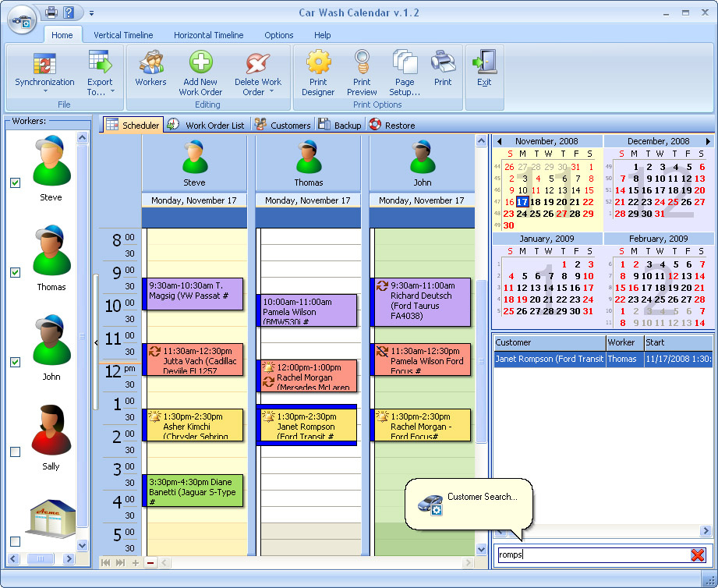Select November 24 in the calendar

pyautogui.click(x=522, y=214)
